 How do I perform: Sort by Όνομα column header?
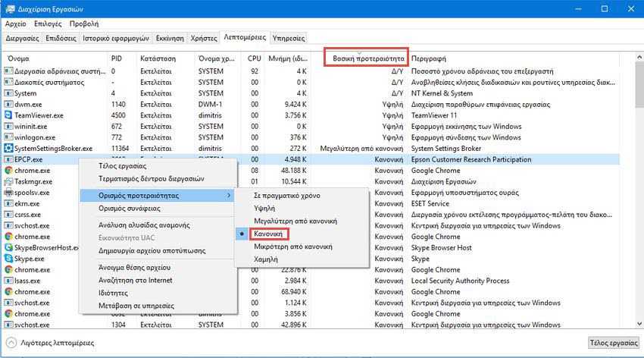[18, 58]
